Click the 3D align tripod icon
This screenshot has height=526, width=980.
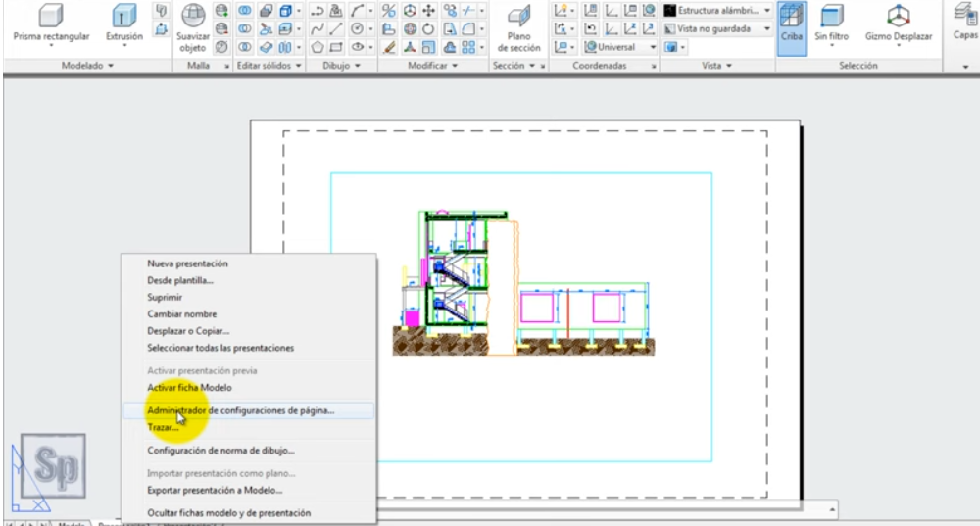(x=410, y=47)
